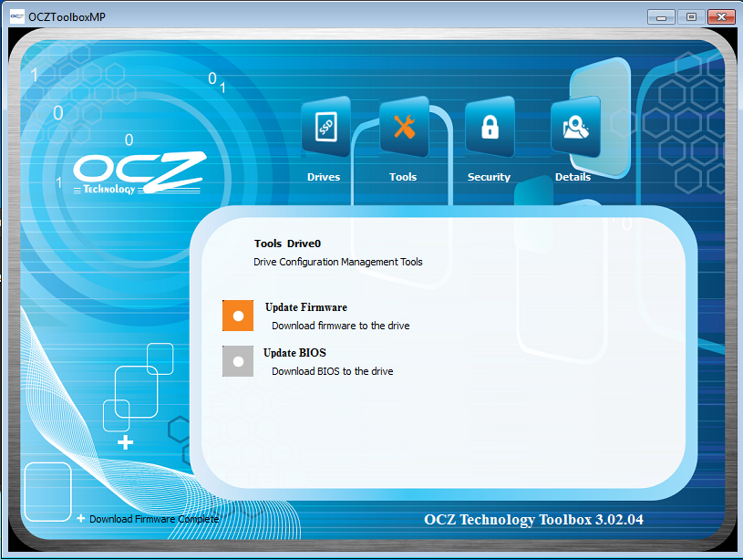Open the Details magnifier icon

(575, 127)
